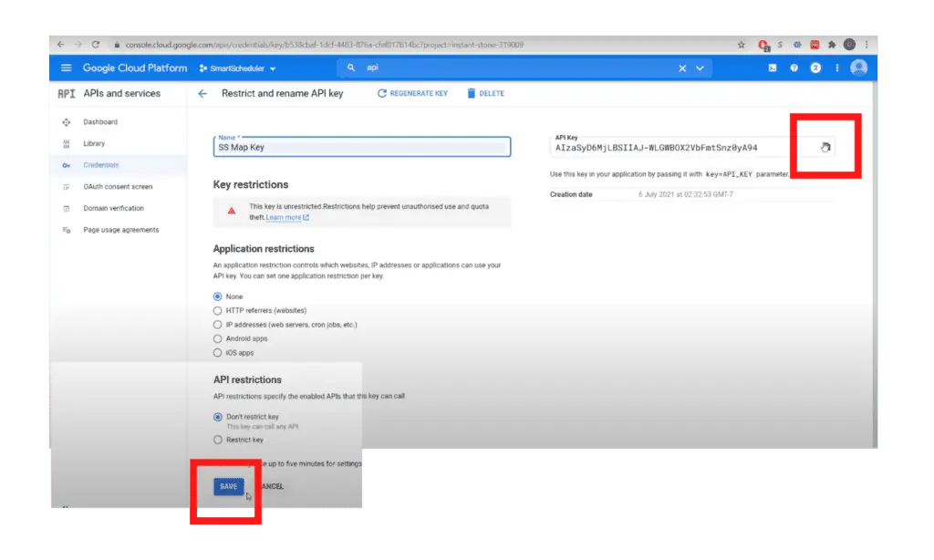Select the IP addresses restriction option
This screenshot has height=560, width=934.
point(217,325)
